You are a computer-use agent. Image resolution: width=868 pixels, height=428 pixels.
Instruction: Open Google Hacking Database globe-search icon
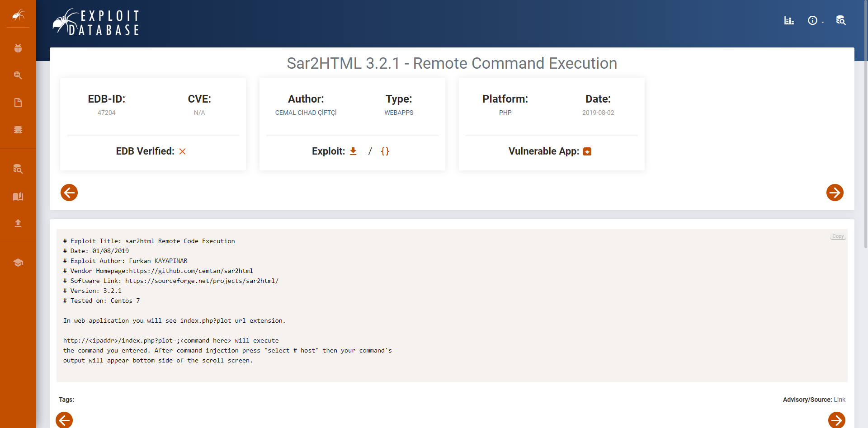point(18,75)
